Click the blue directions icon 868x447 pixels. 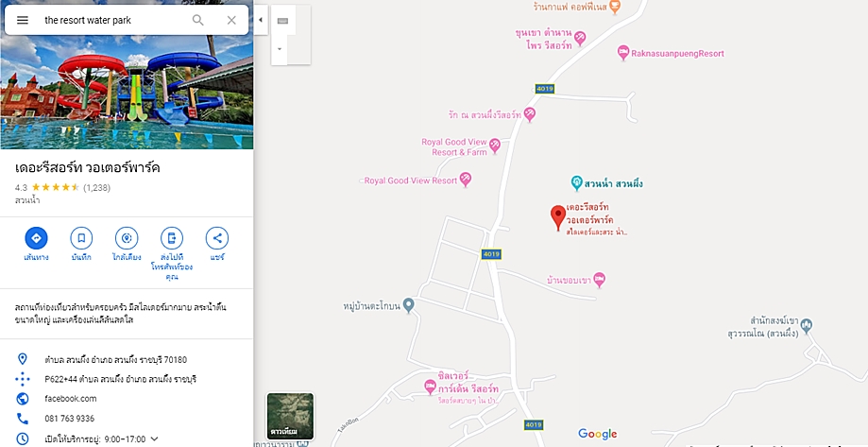pos(36,238)
